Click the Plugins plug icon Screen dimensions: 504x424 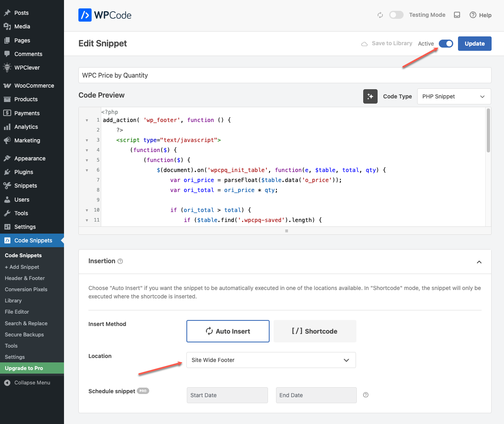point(7,172)
